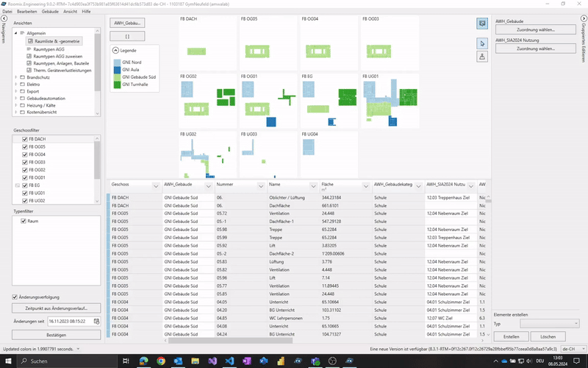Collapse the Legende section
Screen dimensions: 588x368
(115, 49)
